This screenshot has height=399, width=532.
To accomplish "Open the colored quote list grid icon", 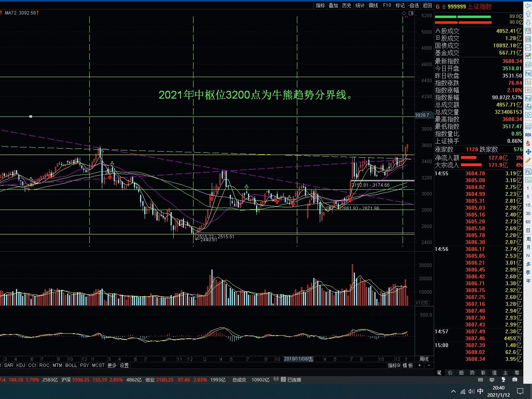I will pyautogui.click(x=528, y=39).
